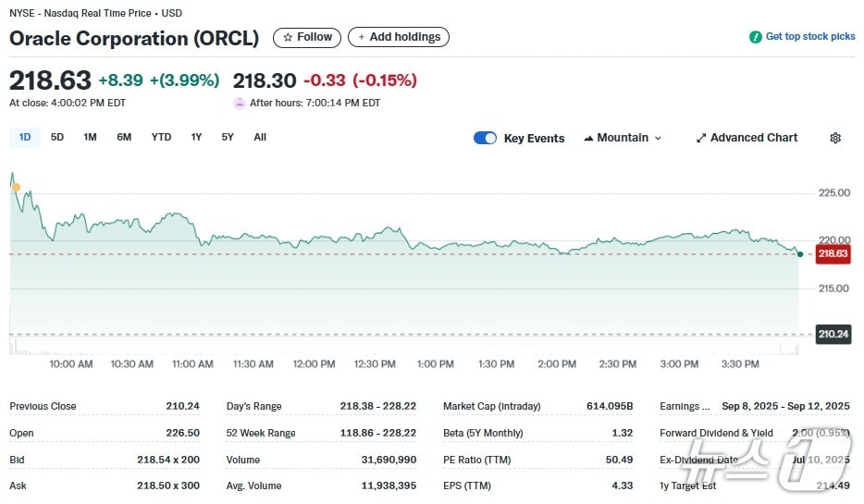Click the plus icon in Add holdings
The height and width of the screenshot is (504, 864).
click(362, 37)
